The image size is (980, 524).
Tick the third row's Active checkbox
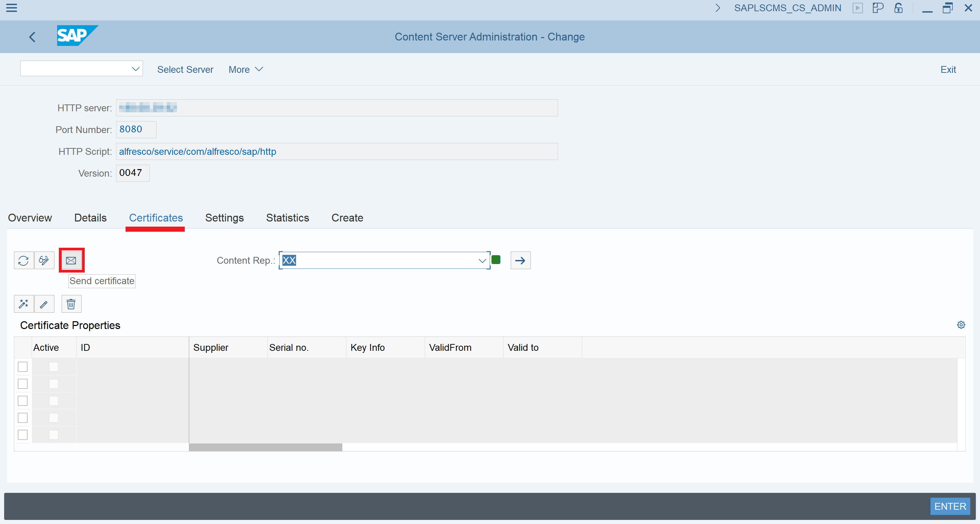[53, 401]
